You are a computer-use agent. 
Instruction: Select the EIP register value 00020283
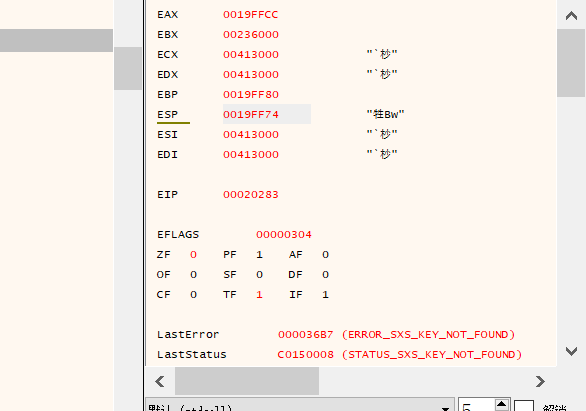251,195
